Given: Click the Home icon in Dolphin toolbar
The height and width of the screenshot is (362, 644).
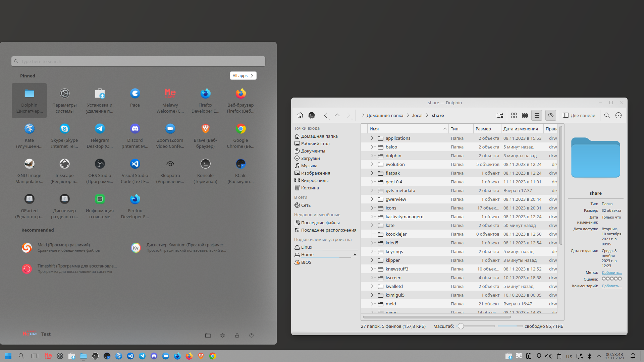Looking at the screenshot, I should [300, 115].
